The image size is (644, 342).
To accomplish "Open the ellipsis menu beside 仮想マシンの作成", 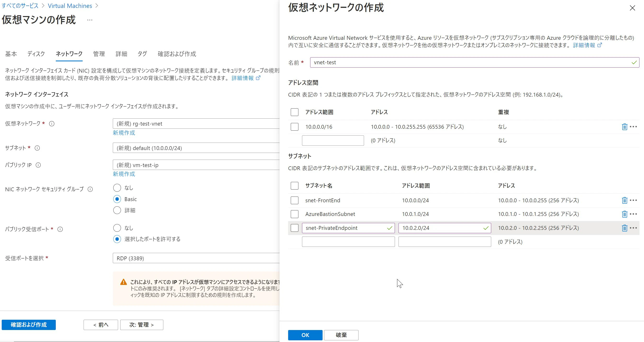I will pyautogui.click(x=90, y=20).
